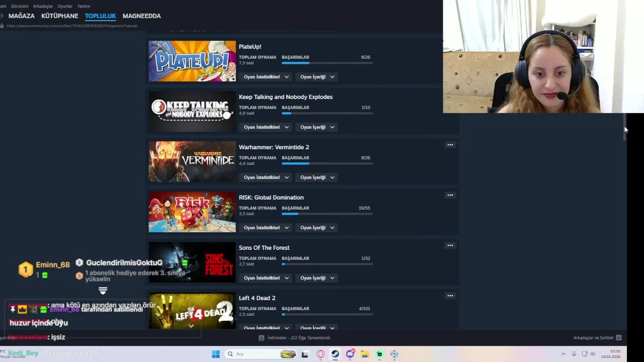The width and height of the screenshot is (644, 362).
Task: Expand Oyun İstatistikleri for Keep Talking
Action: pyautogui.click(x=266, y=127)
